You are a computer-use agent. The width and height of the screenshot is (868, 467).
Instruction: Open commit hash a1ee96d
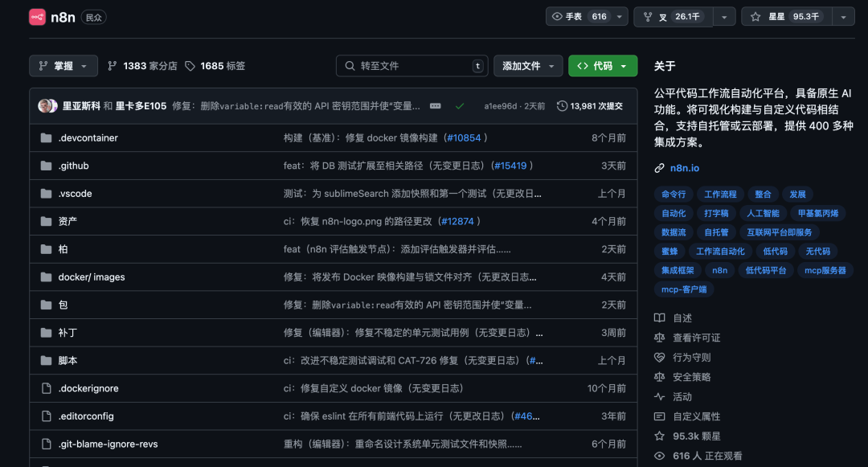pyautogui.click(x=501, y=106)
